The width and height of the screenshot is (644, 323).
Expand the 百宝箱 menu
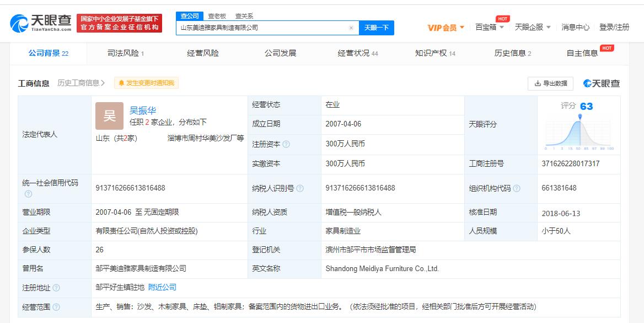point(490,27)
